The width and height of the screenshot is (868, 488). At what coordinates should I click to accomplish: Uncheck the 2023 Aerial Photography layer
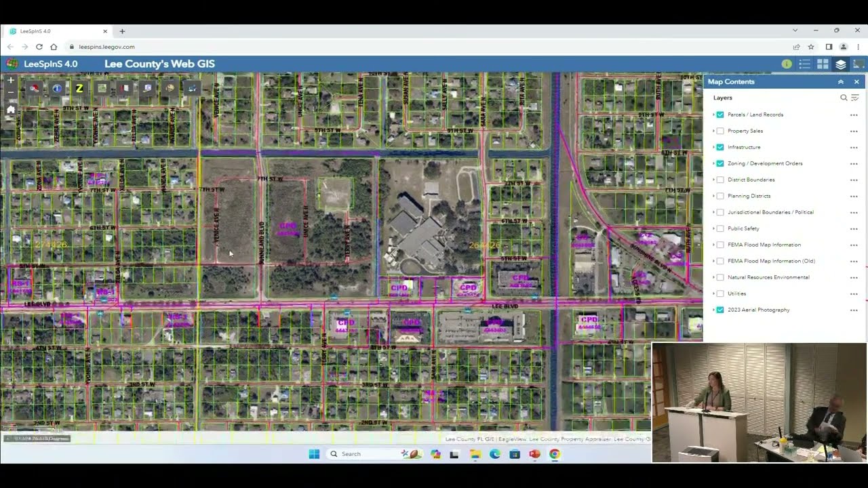tap(720, 310)
